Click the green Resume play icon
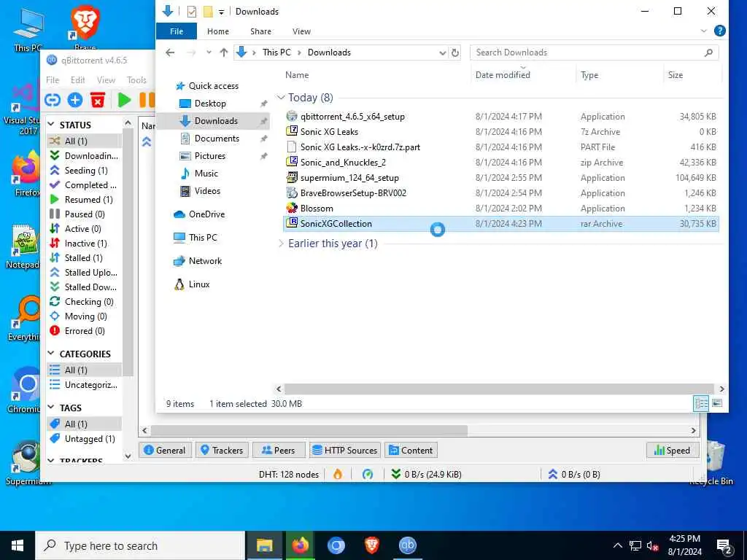Screen dimensions: 747x560 124,100
